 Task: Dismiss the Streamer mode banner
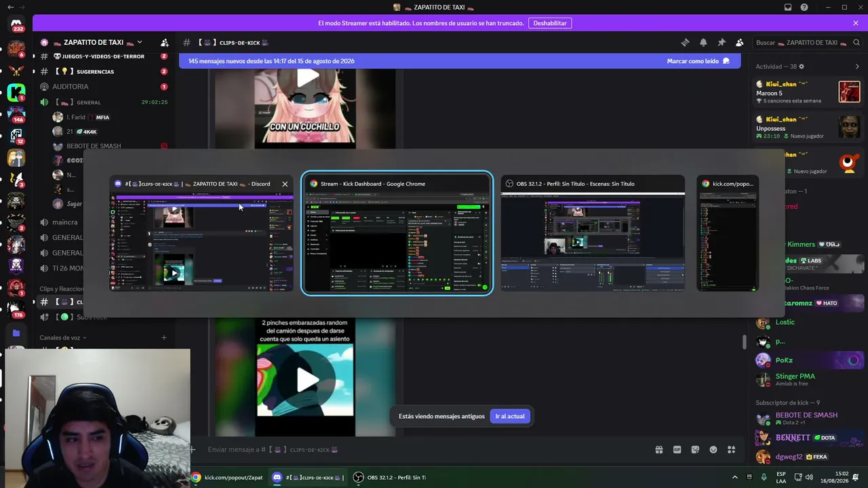[856, 23]
